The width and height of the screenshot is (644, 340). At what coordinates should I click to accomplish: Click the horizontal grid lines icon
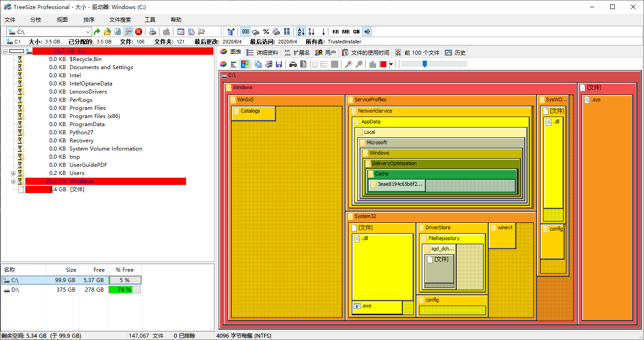tap(324, 64)
